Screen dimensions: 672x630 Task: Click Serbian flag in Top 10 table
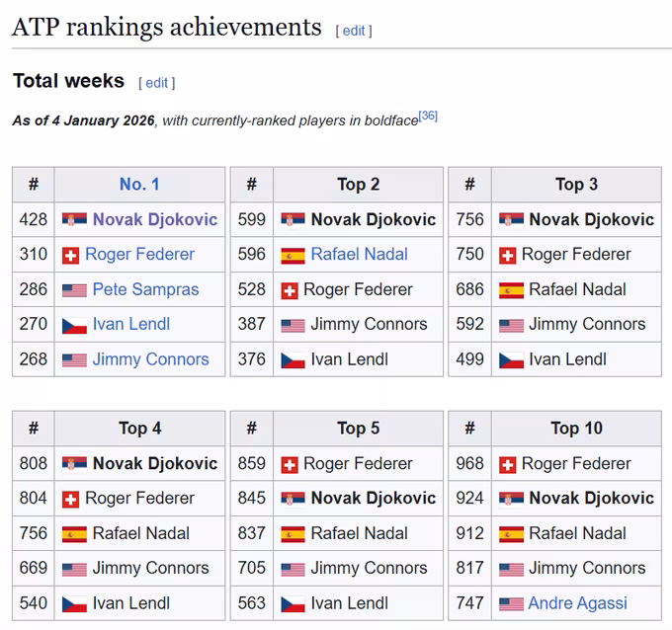pos(511,499)
